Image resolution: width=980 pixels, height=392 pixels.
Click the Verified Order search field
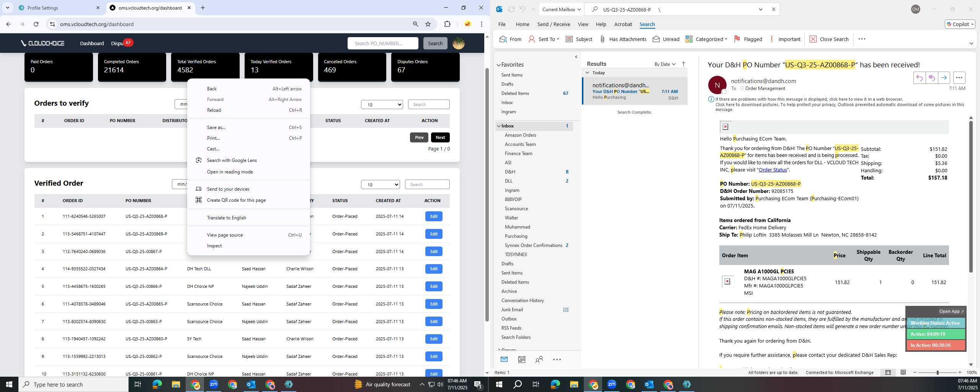(427, 185)
